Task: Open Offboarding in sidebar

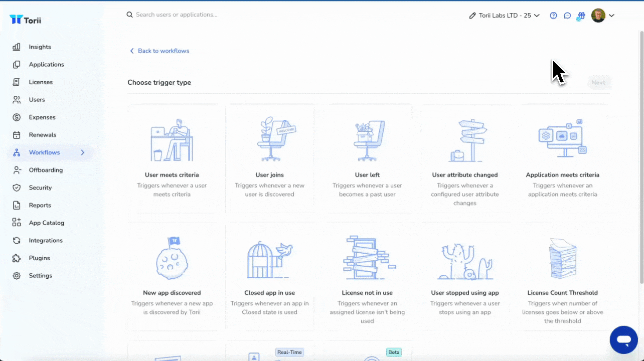Action: [x=46, y=170]
